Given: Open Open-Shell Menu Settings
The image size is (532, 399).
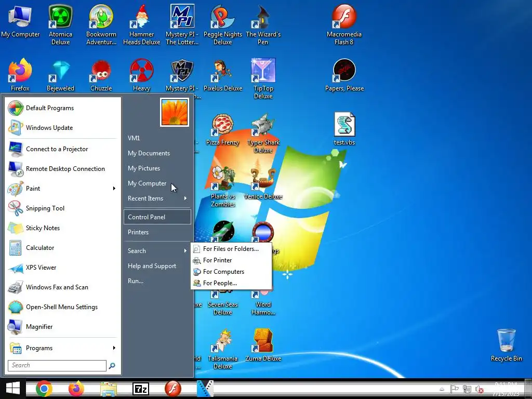Looking at the screenshot, I should pos(63,307).
